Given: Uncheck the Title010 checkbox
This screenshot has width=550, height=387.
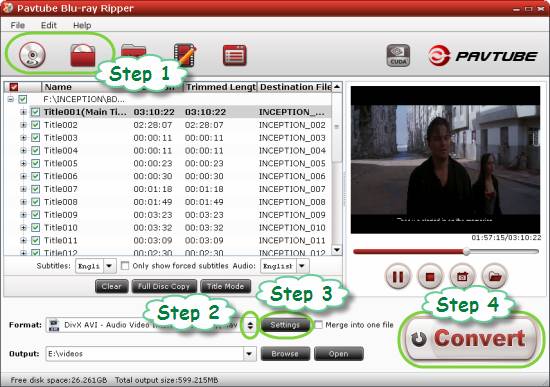Looking at the screenshot, I should point(35,227).
